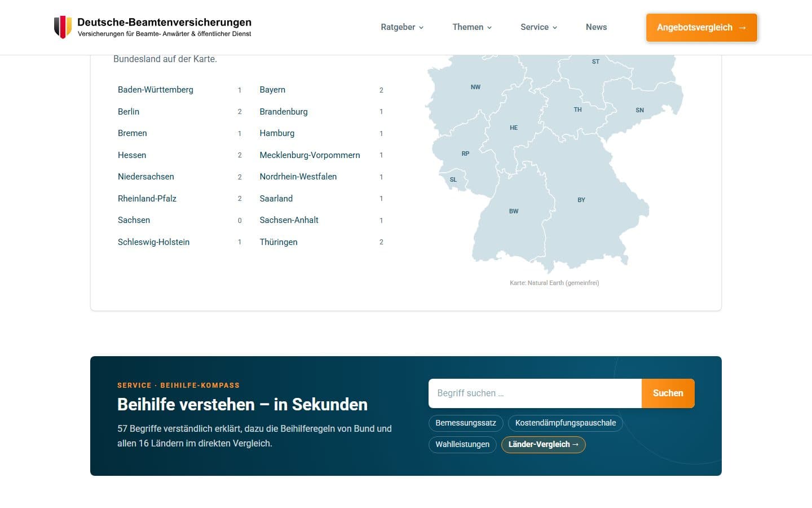Open Schleswig-Holstein from the list

click(179, 242)
